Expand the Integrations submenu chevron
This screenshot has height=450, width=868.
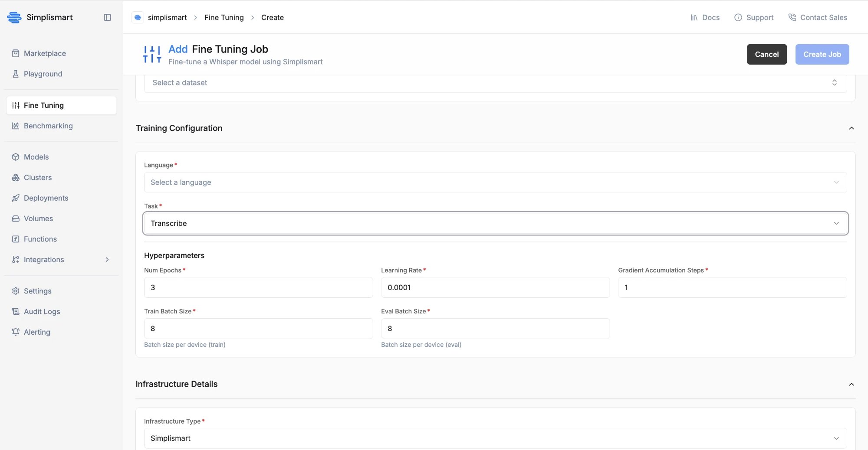click(x=107, y=260)
